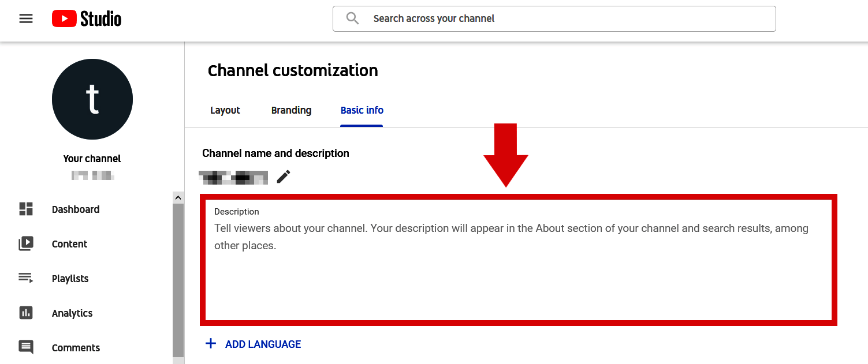Open the navigation drawer with hamburger icon

25,18
